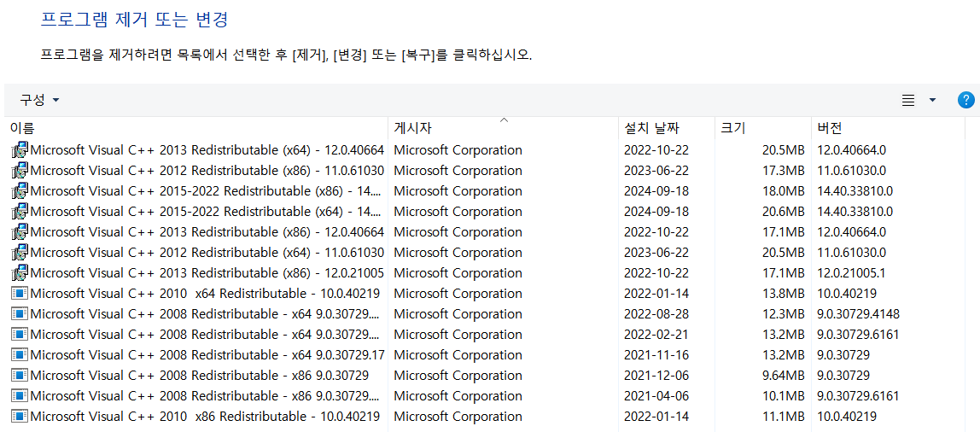This screenshot has width=980, height=432.
Task: Open the 구성 dropdown menu
Action: pyautogui.click(x=40, y=100)
